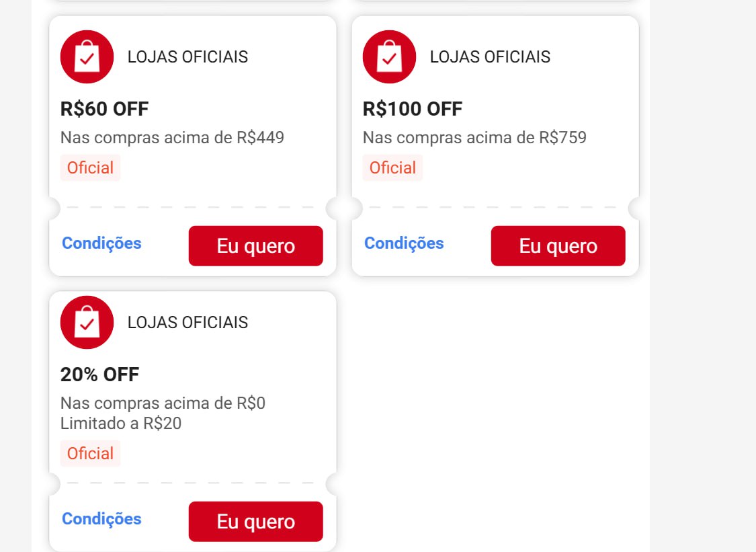Select the official store emblem on the 20% OFF card
This screenshot has height=552, width=756.
[x=87, y=322]
